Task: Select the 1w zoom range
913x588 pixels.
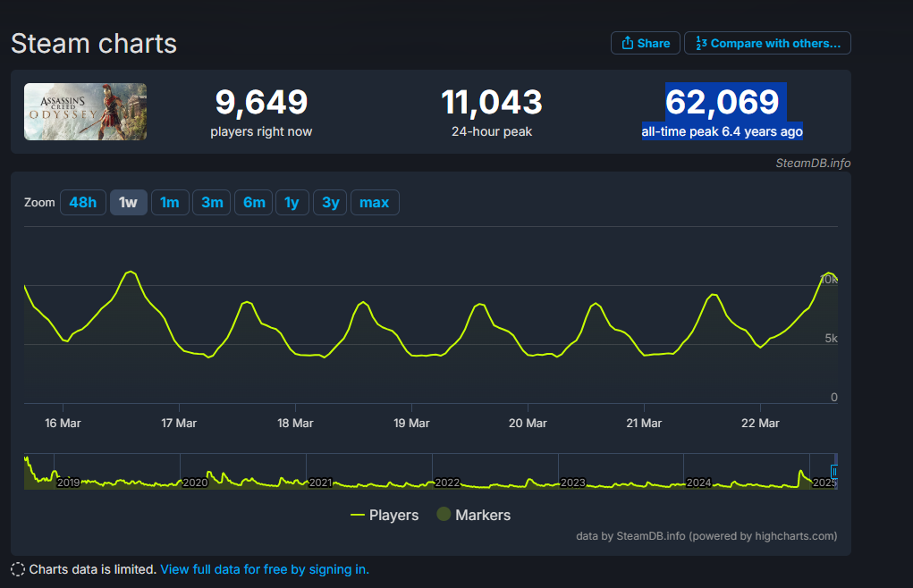Action: [128, 202]
